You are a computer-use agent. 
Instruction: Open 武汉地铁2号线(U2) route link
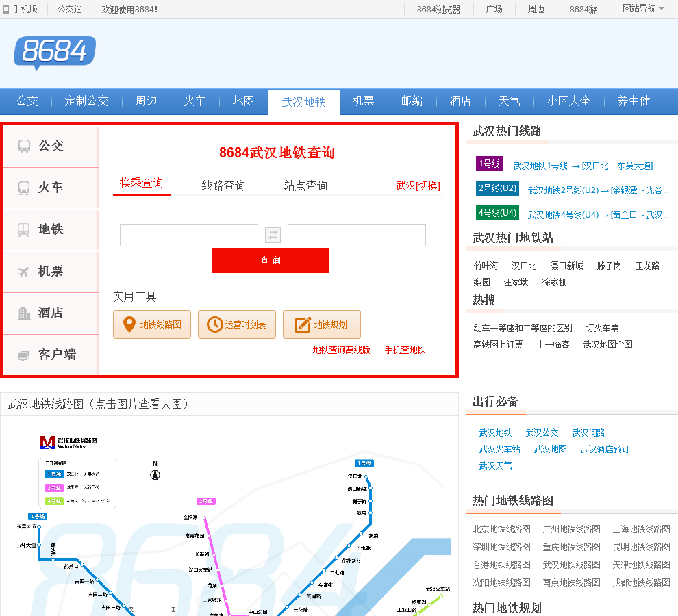coord(598,190)
